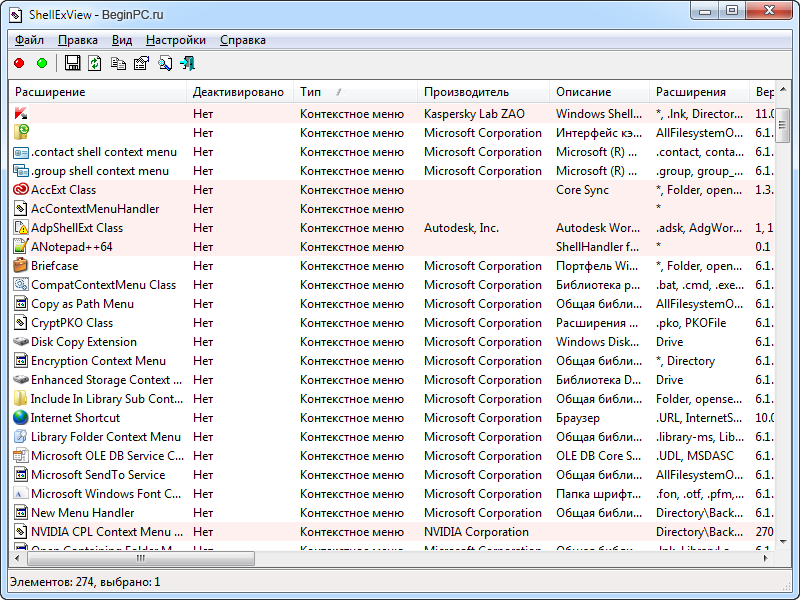The width and height of the screenshot is (800, 600).
Task: Click the exit toolbar icon with door
Action: click(188, 63)
